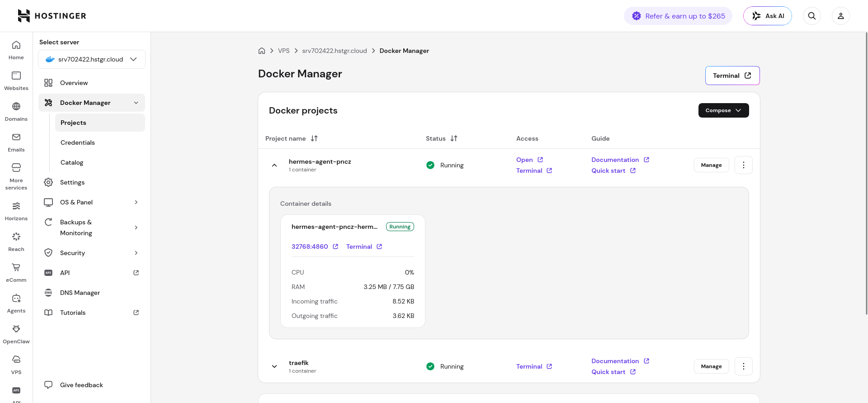Open three-dot menu for hermes-agent-pncz
Image resolution: width=868 pixels, height=403 pixels.
744,165
